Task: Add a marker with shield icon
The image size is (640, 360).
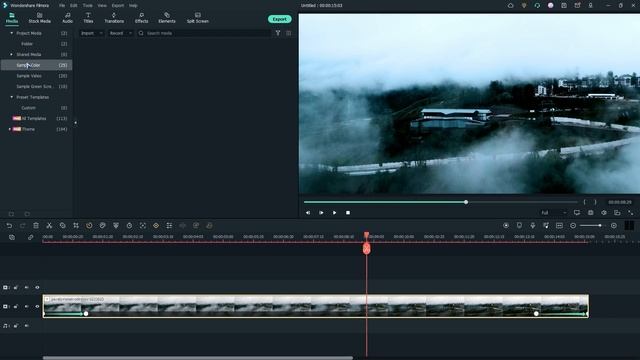Action: tap(519, 225)
